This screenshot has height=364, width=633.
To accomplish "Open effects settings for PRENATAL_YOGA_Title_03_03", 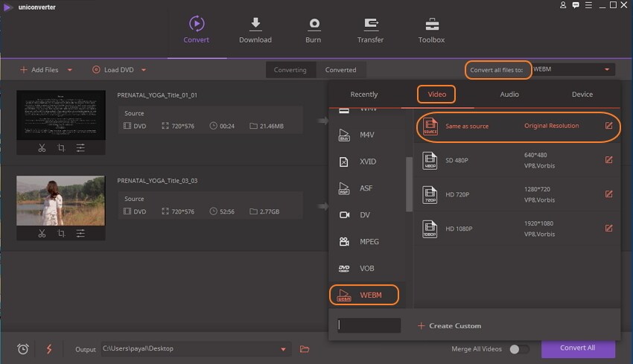I will tap(80, 233).
